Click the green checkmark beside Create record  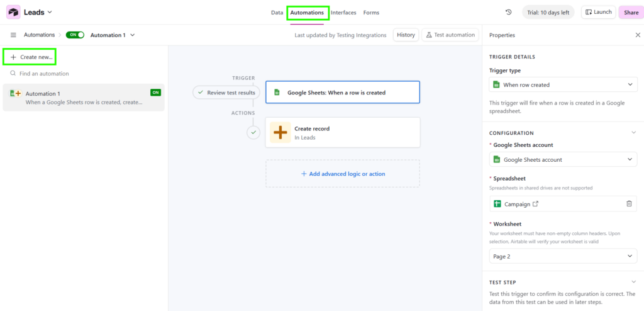[x=253, y=133]
